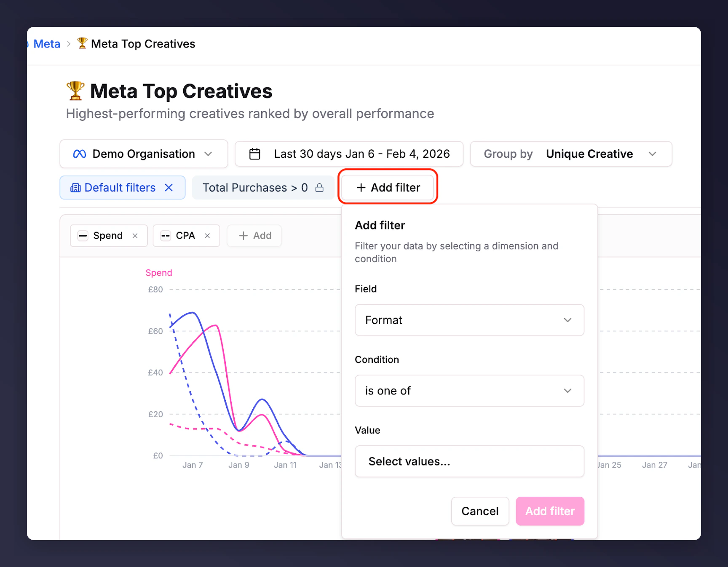The width and height of the screenshot is (728, 567).
Task: Click the pink Add filter submit button
Action: pyautogui.click(x=550, y=511)
